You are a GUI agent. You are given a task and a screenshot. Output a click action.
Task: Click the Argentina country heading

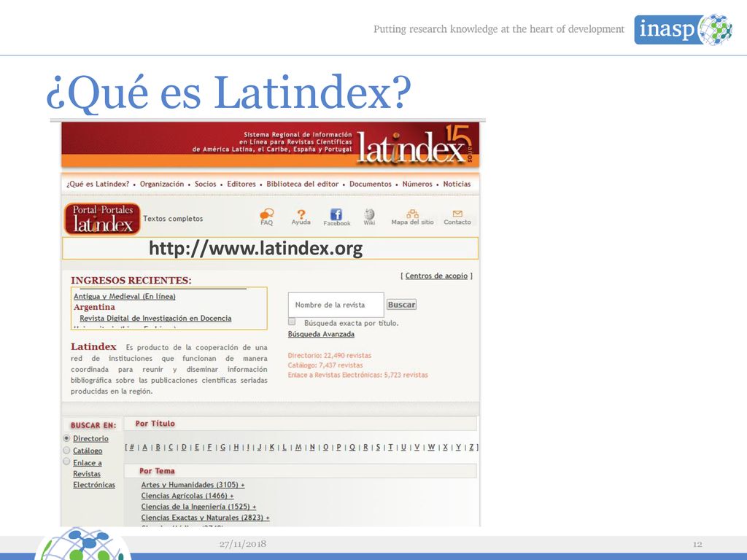tap(94, 307)
